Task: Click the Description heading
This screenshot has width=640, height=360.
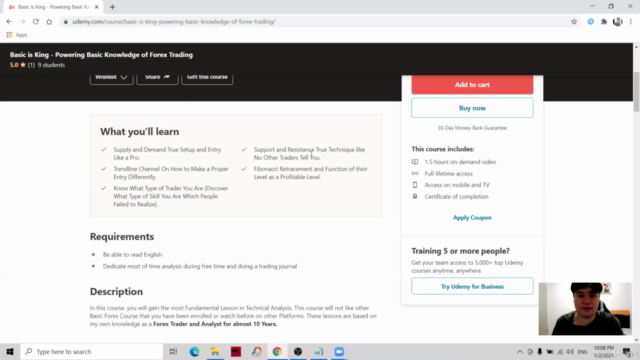Action: (116, 291)
